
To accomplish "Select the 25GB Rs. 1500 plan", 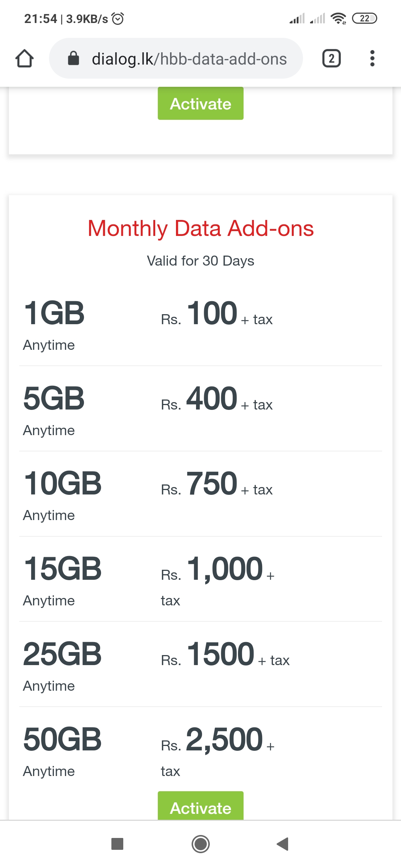I will tap(200, 664).
